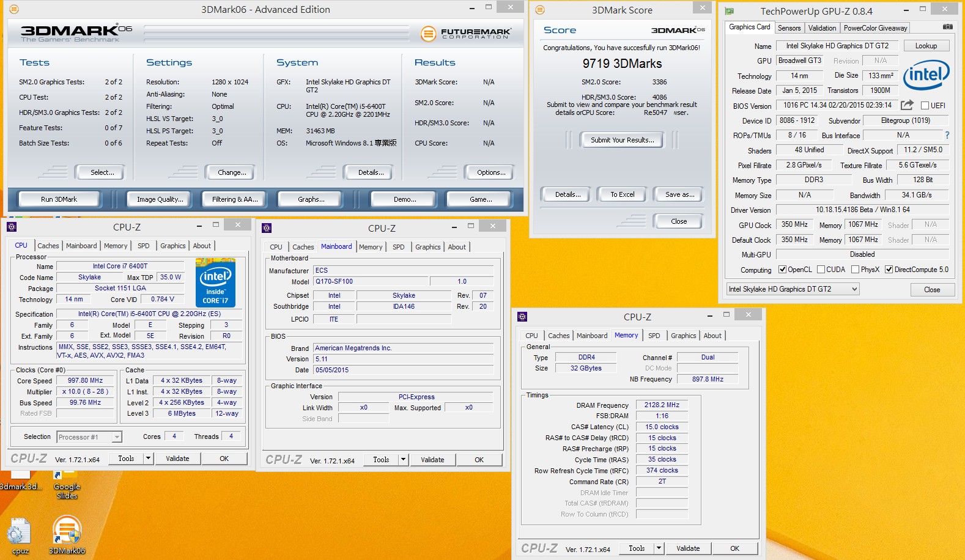The height and width of the screenshot is (560, 965).
Task: Open the Google Slides desktop shortcut
Action: point(66,484)
